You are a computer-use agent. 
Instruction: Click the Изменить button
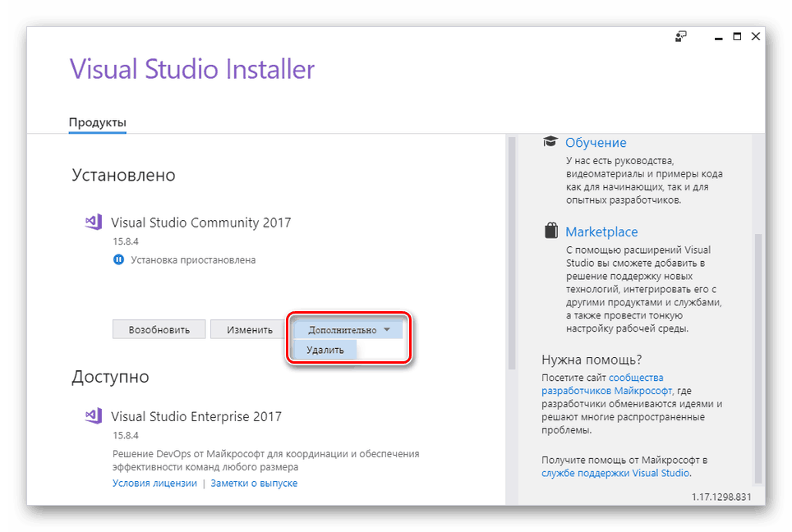point(250,329)
